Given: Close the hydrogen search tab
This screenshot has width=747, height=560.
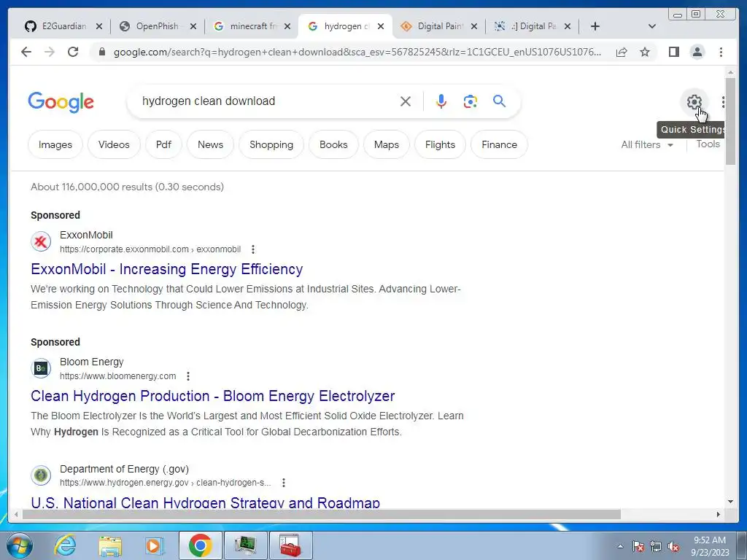Looking at the screenshot, I should pyautogui.click(x=381, y=26).
